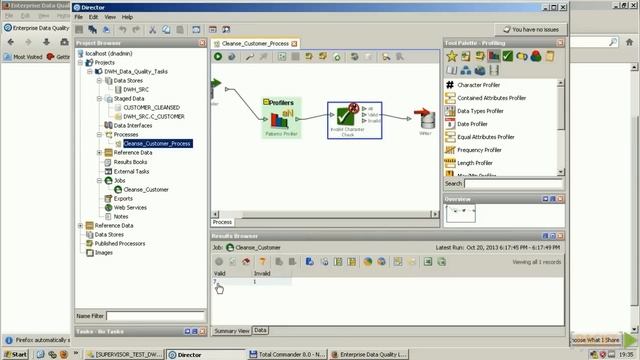Collapse the Processes node
The height and width of the screenshot is (360, 640).
click(99, 134)
